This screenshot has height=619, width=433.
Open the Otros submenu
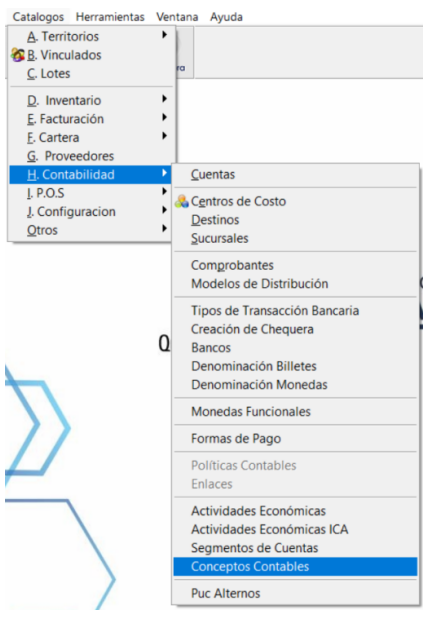(91, 230)
